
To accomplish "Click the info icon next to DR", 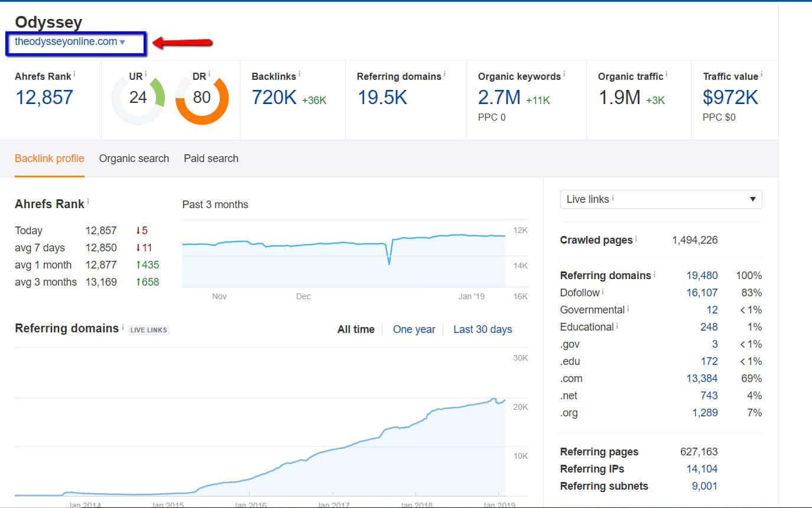I will pyautogui.click(x=209, y=74).
